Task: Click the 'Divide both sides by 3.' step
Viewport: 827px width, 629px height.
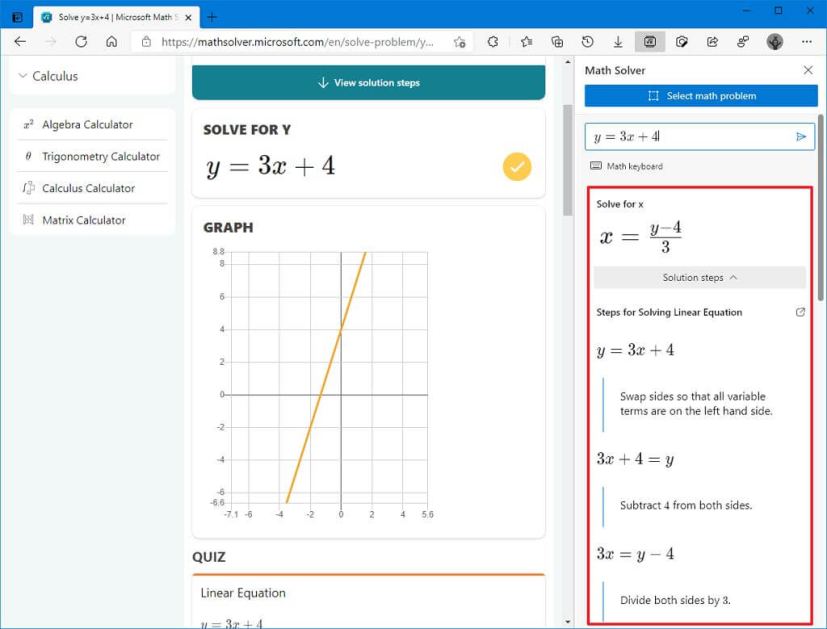Action: coord(675,600)
